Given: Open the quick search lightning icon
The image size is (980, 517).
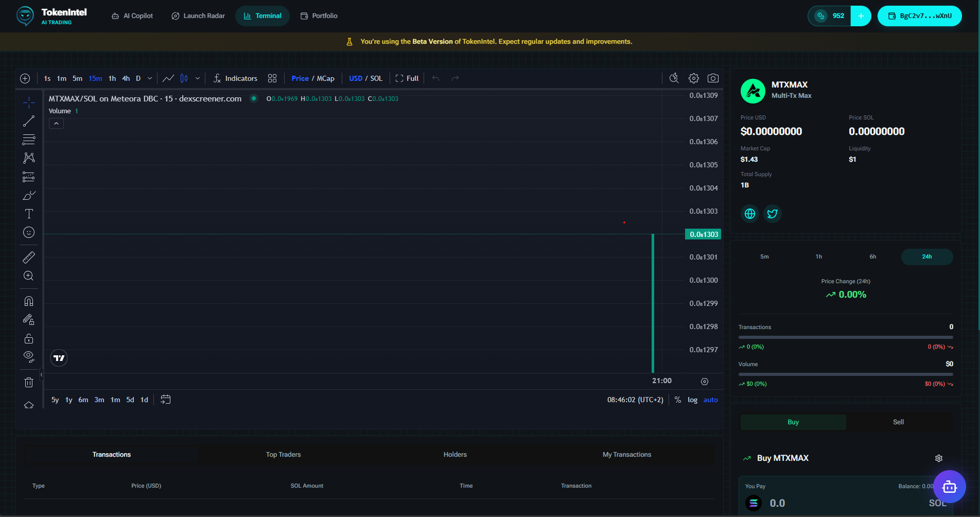Looking at the screenshot, I should point(674,78).
